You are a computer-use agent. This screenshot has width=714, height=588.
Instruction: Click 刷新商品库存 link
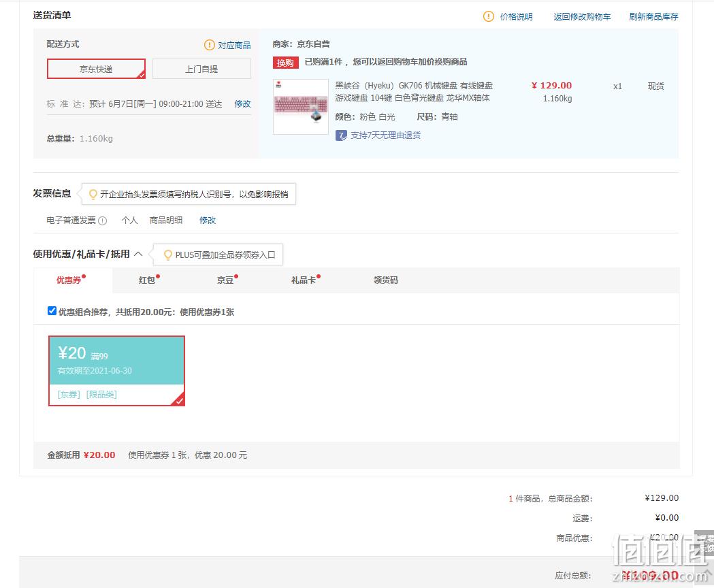[x=653, y=17]
